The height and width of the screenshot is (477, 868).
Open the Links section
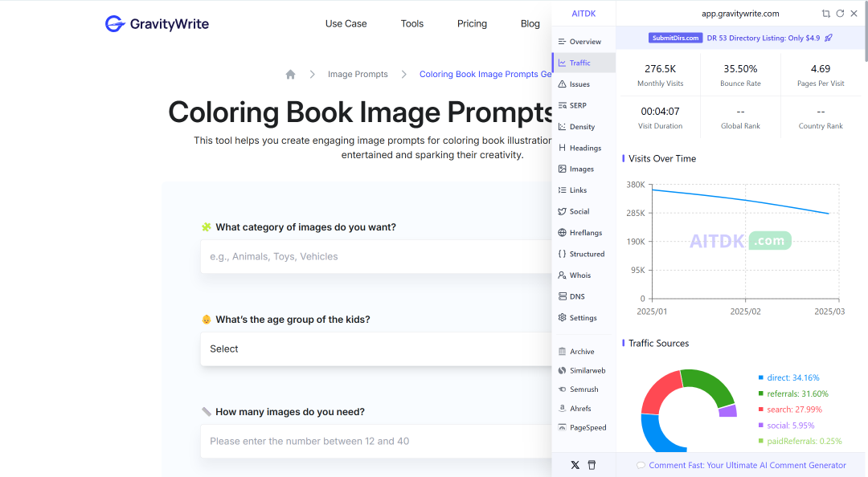click(x=583, y=190)
